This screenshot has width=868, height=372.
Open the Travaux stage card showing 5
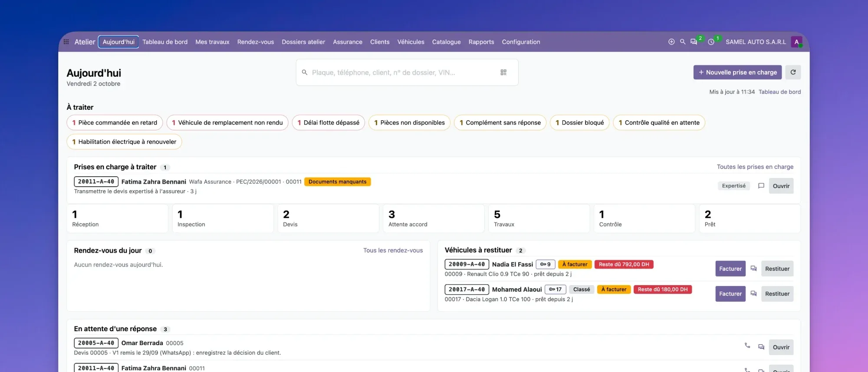(539, 219)
